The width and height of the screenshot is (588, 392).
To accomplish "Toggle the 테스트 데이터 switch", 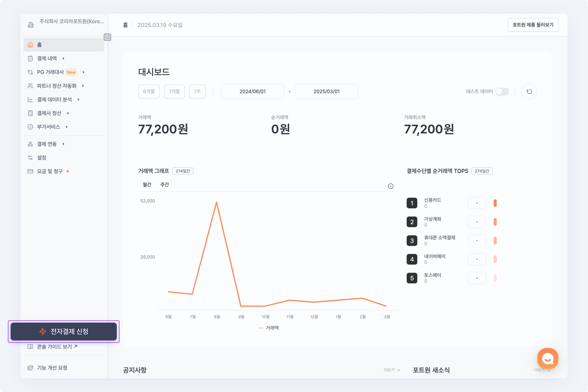I will click(x=502, y=91).
